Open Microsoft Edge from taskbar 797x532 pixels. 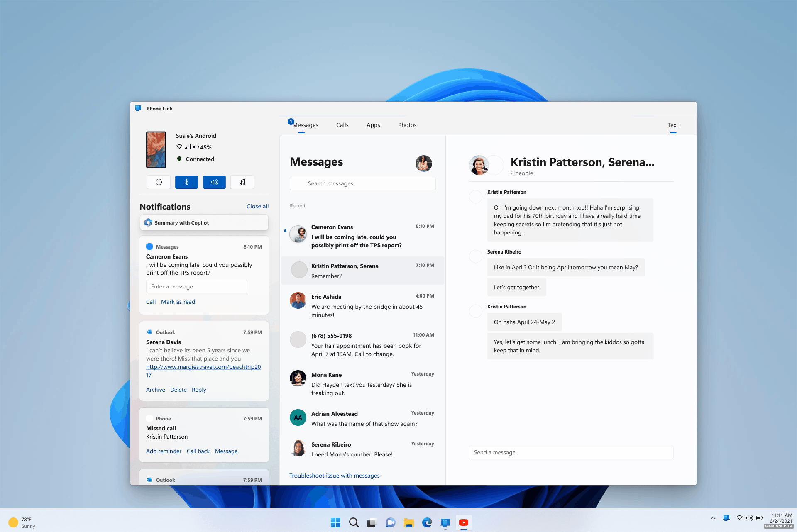point(427,522)
